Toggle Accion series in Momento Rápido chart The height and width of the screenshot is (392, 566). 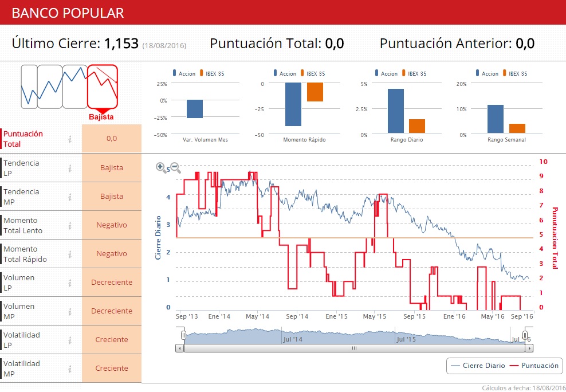pos(285,73)
